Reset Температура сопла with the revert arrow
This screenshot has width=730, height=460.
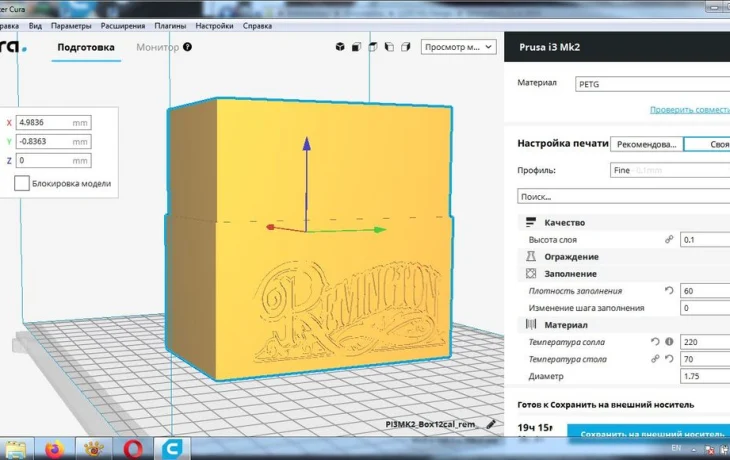pos(655,342)
